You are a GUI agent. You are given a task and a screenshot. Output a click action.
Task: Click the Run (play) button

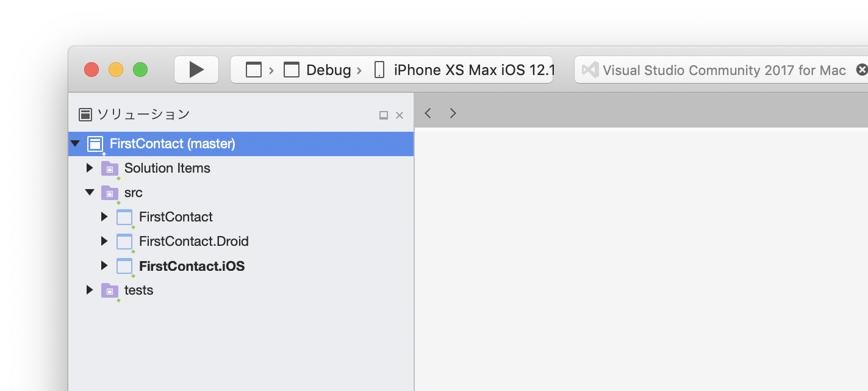tap(196, 70)
